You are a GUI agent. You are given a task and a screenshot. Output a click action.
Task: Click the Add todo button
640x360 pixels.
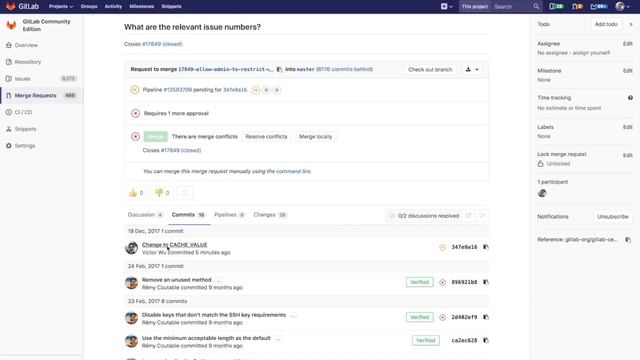coord(606,24)
